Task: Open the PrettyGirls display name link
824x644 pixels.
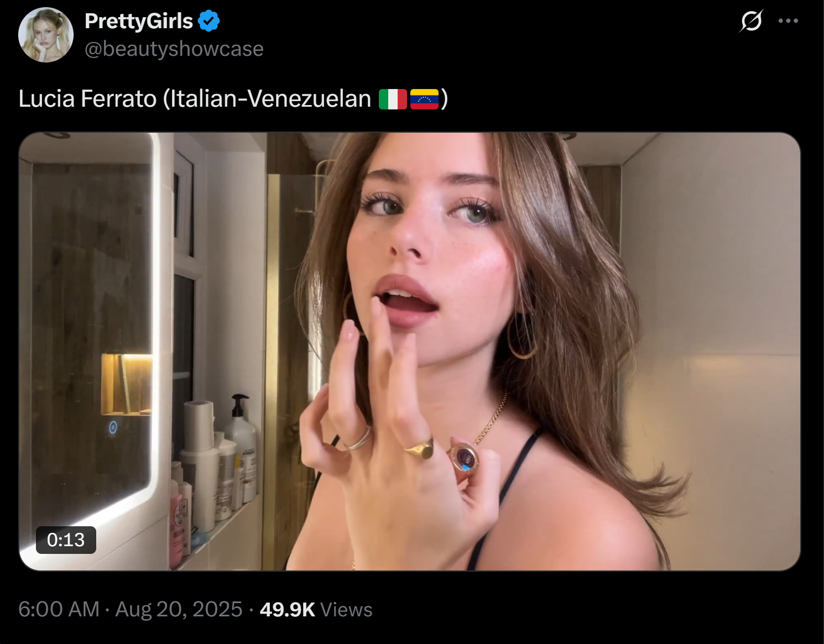Action: (x=139, y=21)
